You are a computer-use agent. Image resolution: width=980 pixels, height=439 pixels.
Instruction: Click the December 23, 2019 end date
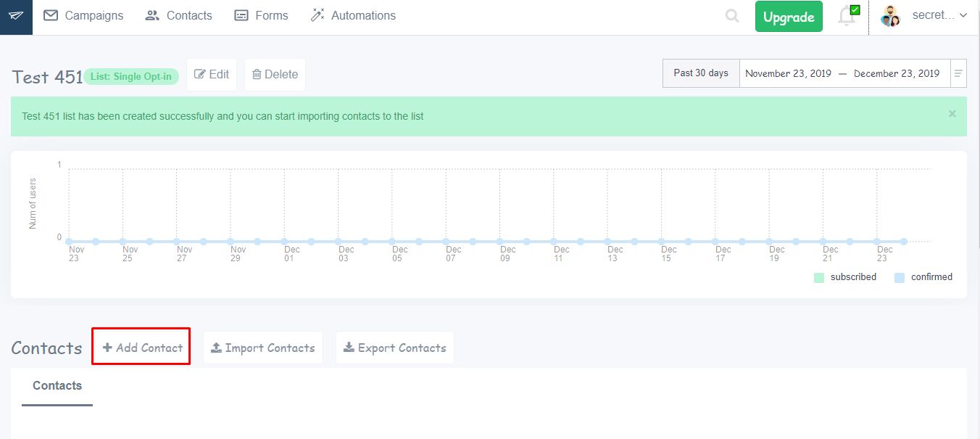[897, 73]
